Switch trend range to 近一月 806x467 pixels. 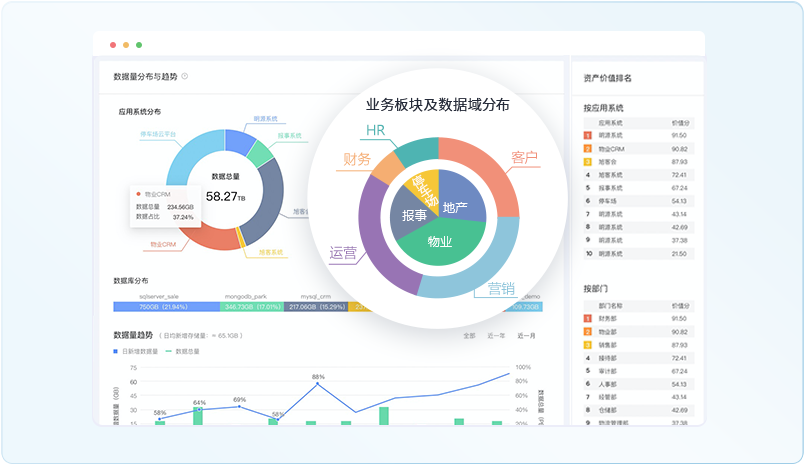coord(526,336)
